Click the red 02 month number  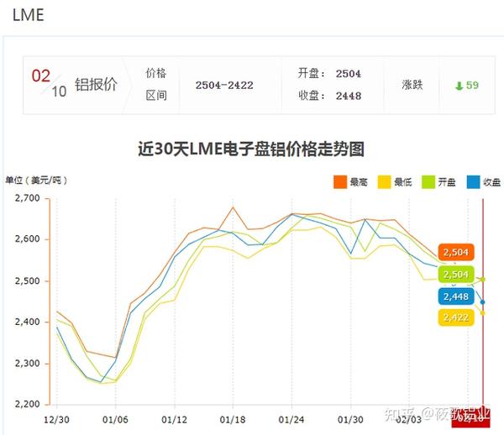click(41, 76)
